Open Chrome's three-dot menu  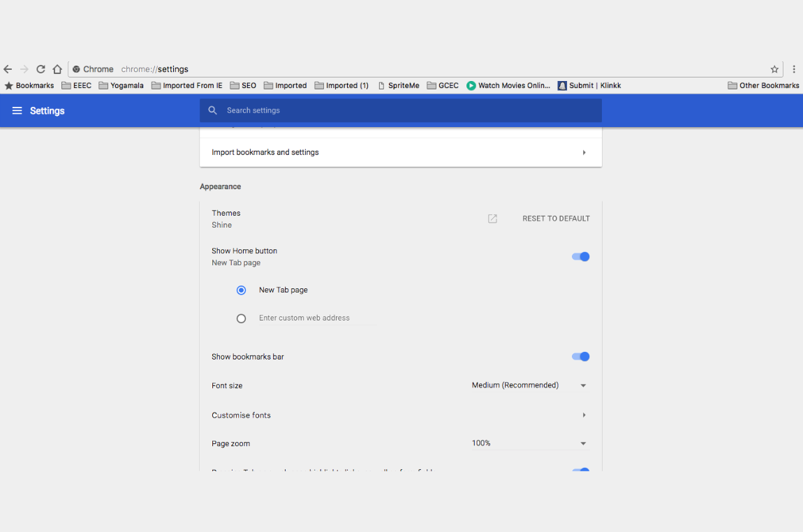(794, 68)
